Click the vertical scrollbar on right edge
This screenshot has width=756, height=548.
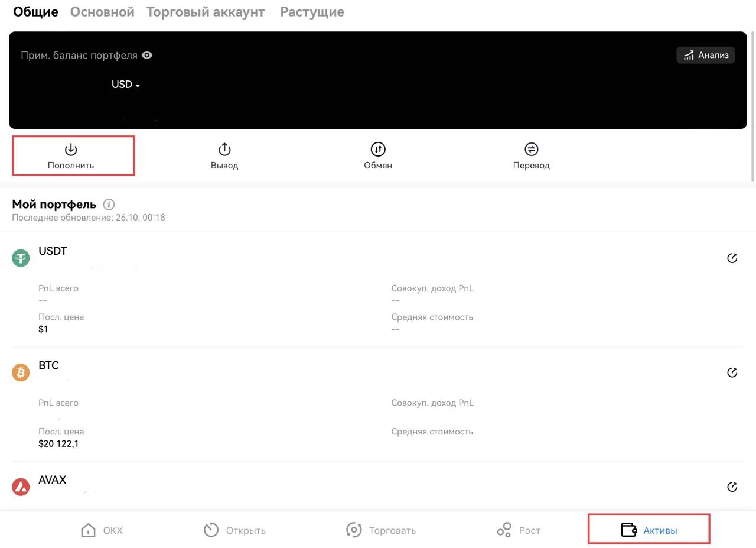pyautogui.click(x=752, y=106)
